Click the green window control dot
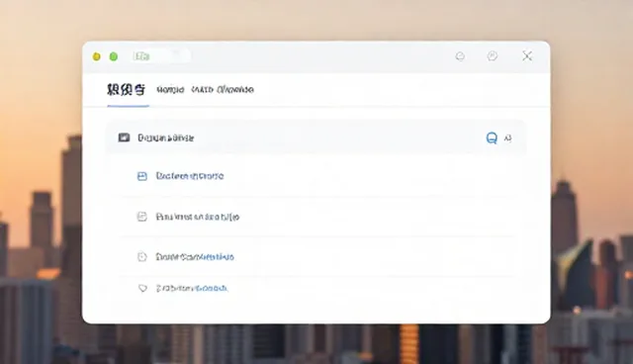 [x=114, y=56]
